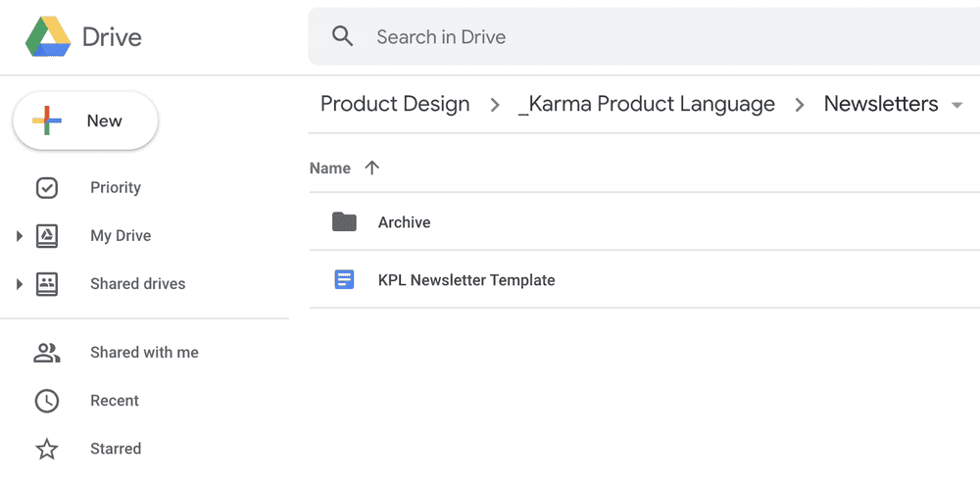Screen dimensions: 980x483
Task: Click the Shared with me people icon
Action: (x=47, y=353)
